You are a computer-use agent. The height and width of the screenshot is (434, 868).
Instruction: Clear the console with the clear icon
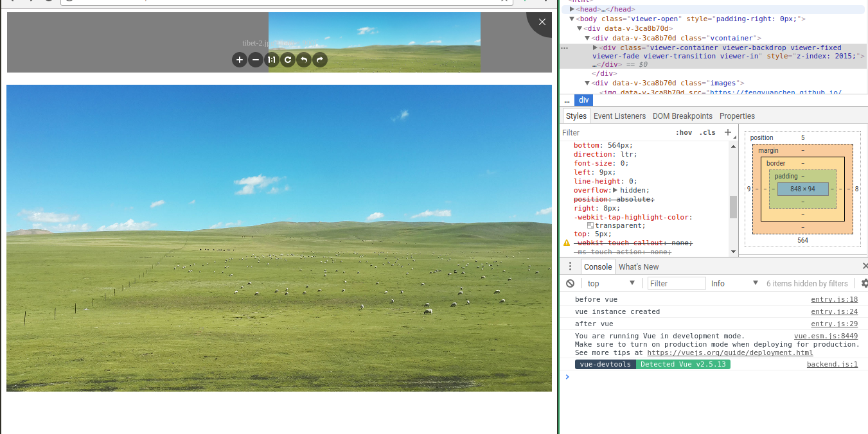click(570, 283)
